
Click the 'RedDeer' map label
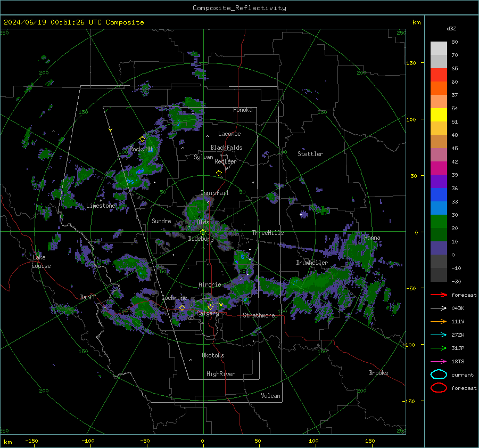pos(226,161)
